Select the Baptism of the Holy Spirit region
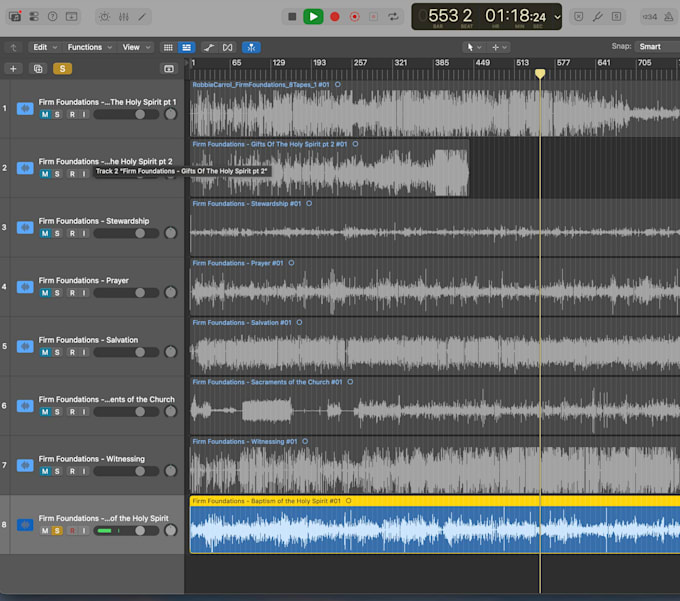This screenshot has height=601, width=680. click(435, 525)
